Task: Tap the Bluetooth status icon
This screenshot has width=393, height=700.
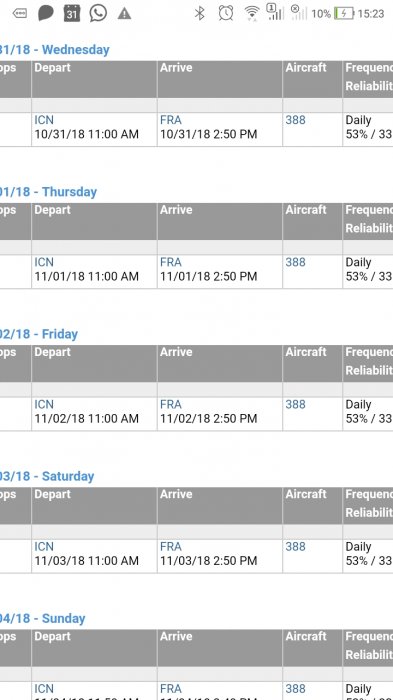Action: pyautogui.click(x=200, y=13)
